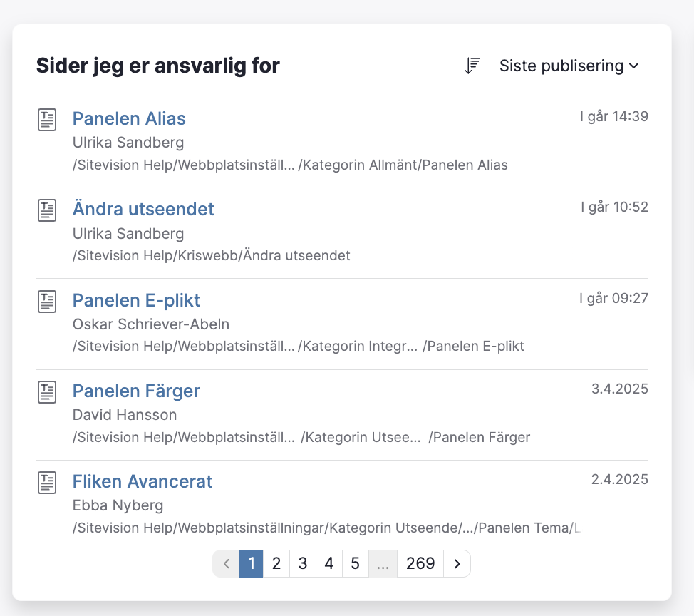Screen dimensions: 694x616
Task: Open the Panelen E-plikt link
Action: click(x=136, y=300)
